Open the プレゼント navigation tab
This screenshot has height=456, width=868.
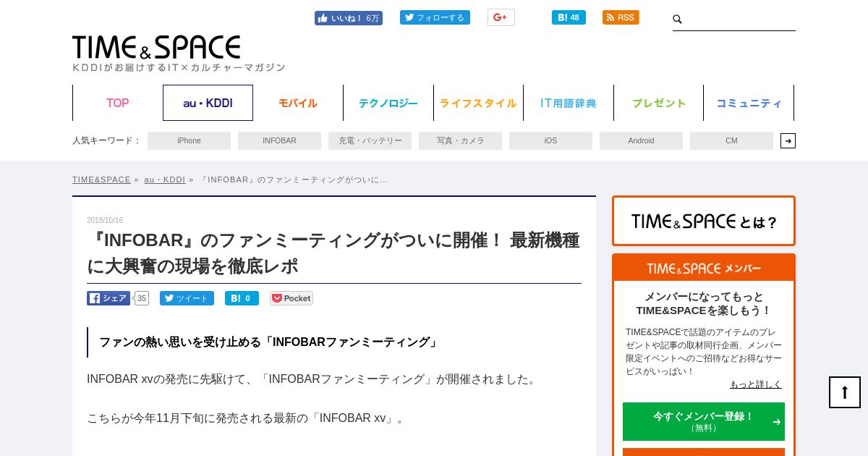click(658, 103)
